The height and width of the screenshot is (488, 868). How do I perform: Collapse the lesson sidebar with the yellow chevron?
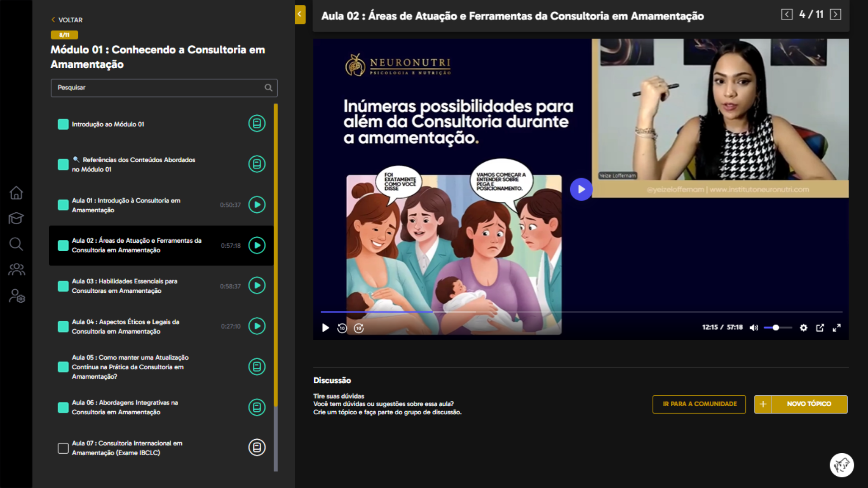[299, 14]
